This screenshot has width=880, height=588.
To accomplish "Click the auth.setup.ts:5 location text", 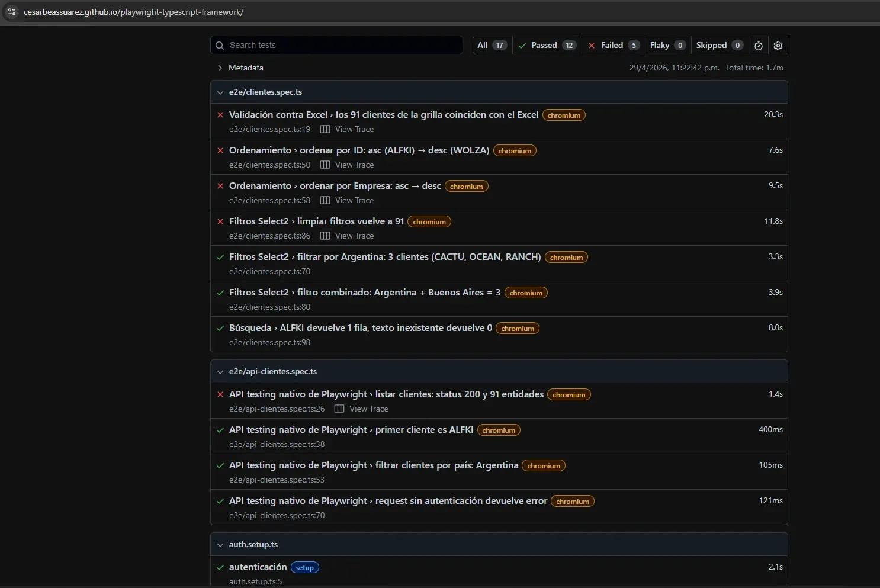I will (x=255, y=581).
